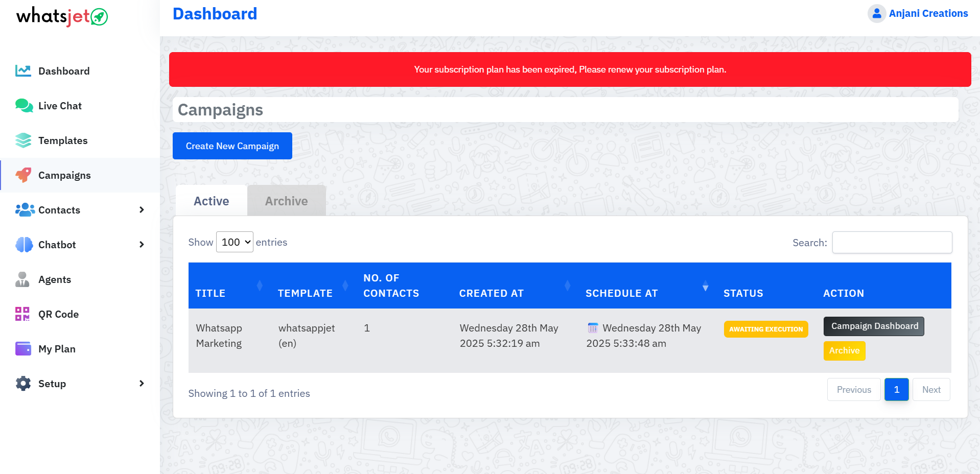
Task: Open the entries count dropdown
Action: [235, 242]
